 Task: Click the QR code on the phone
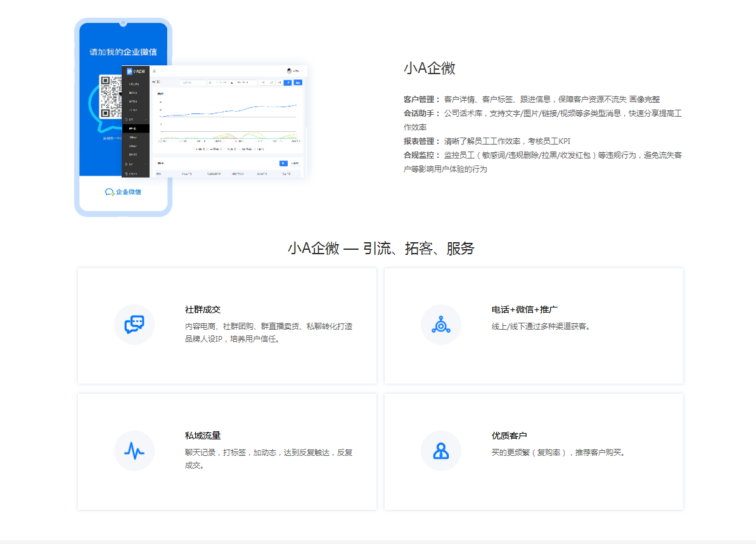coord(110,96)
